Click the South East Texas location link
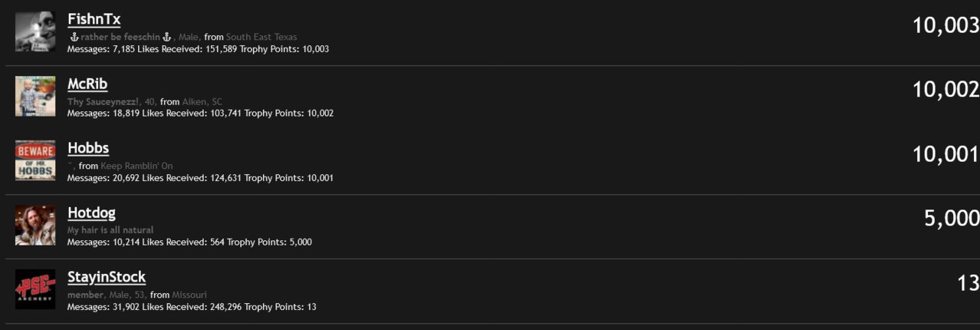Screen dimensions: 980x330 (261, 37)
